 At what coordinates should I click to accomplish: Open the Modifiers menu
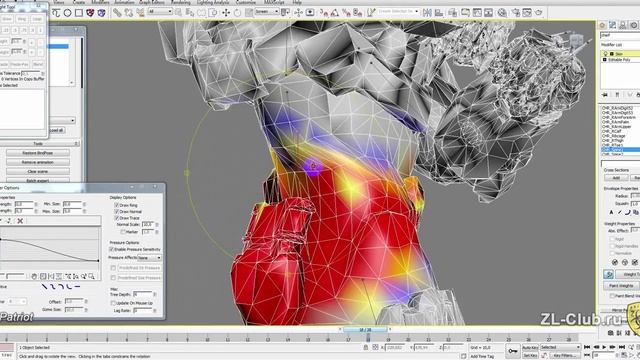[x=100, y=2]
